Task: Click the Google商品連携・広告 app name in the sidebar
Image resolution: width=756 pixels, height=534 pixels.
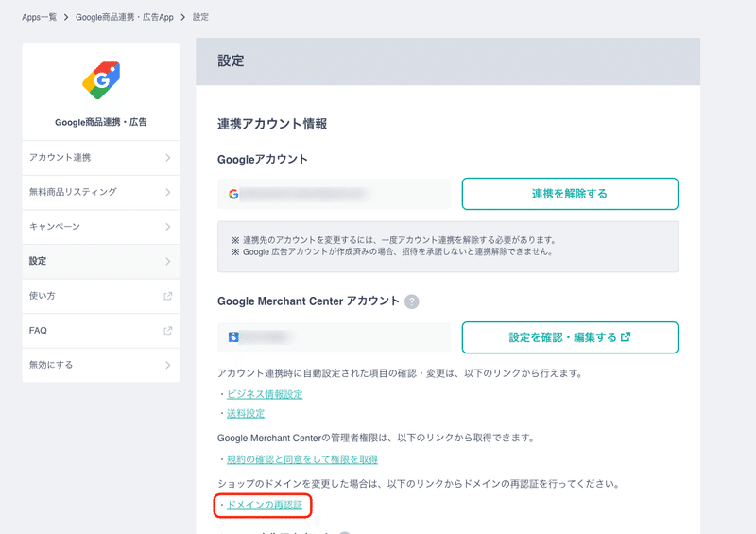Action: [101, 122]
